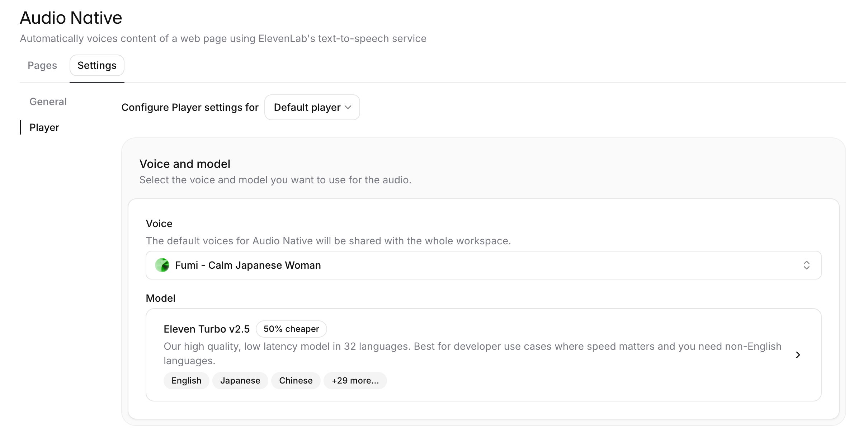Open the Default player dropdown
Viewport: 868px width, 437px height.
(x=312, y=107)
